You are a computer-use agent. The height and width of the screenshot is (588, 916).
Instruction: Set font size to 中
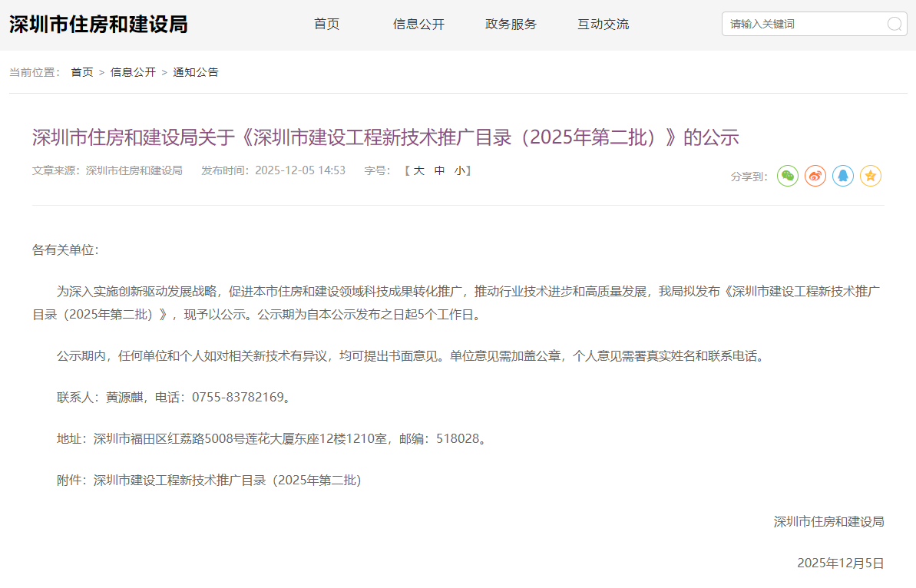click(x=439, y=170)
